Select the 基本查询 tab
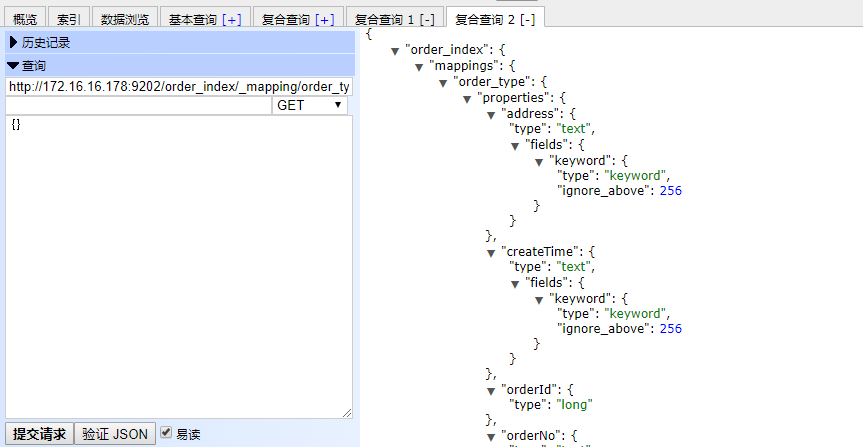Screen dimensions: 863x447 193,19
